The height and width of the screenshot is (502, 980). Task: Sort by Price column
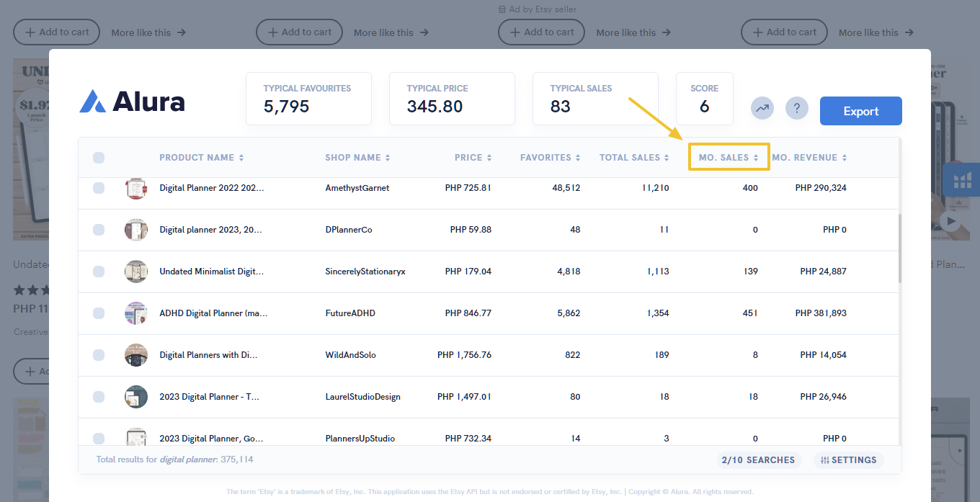tap(473, 158)
